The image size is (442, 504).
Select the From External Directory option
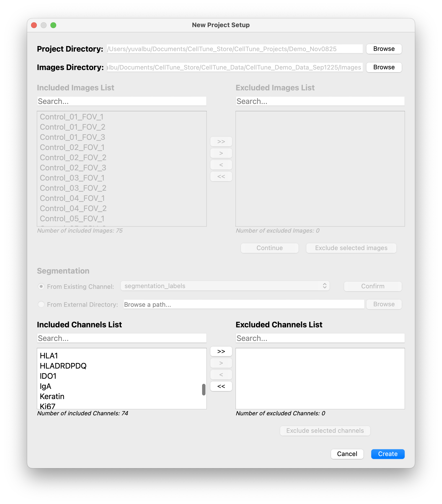click(x=41, y=304)
